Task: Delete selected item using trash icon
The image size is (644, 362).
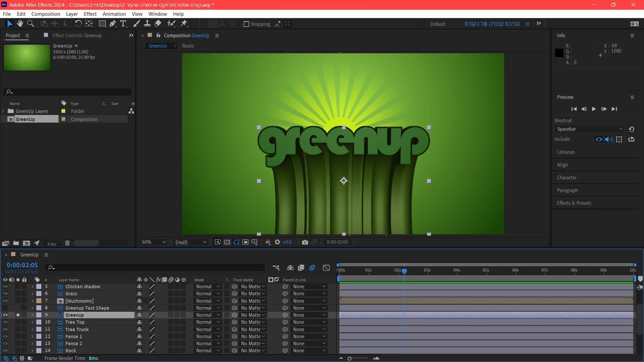Action: 67,243
